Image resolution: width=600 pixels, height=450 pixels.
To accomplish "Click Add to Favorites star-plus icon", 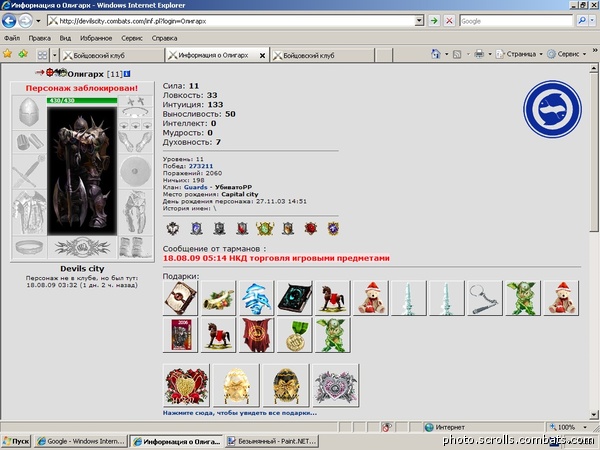I will coord(23,54).
